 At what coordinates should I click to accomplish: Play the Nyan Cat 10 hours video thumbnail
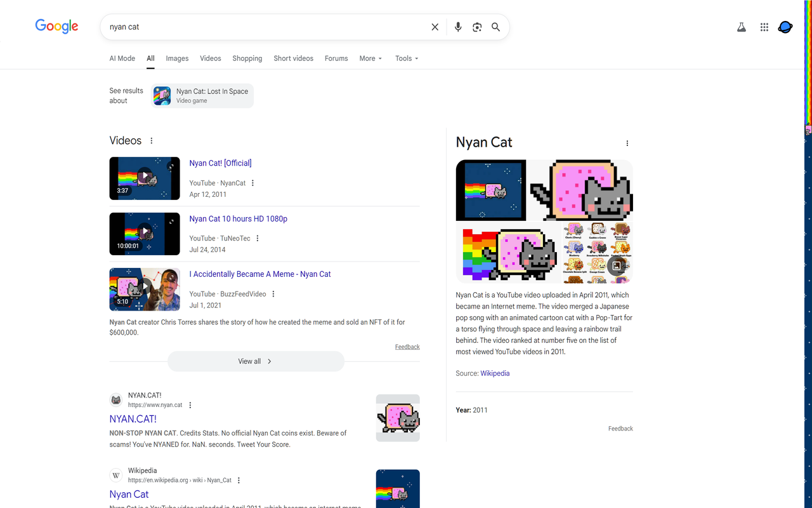click(145, 234)
